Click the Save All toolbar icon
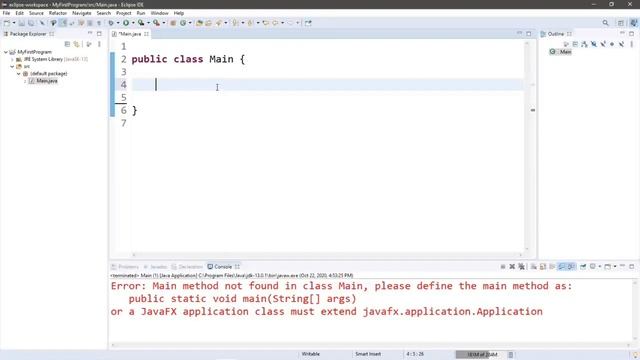The width and height of the screenshot is (640, 360). pos(31,23)
